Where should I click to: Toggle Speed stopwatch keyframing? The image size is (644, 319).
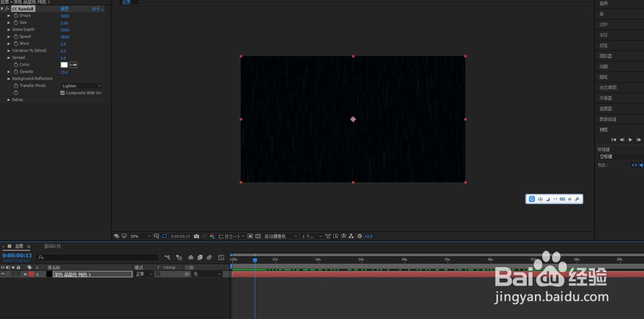click(16, 37)
